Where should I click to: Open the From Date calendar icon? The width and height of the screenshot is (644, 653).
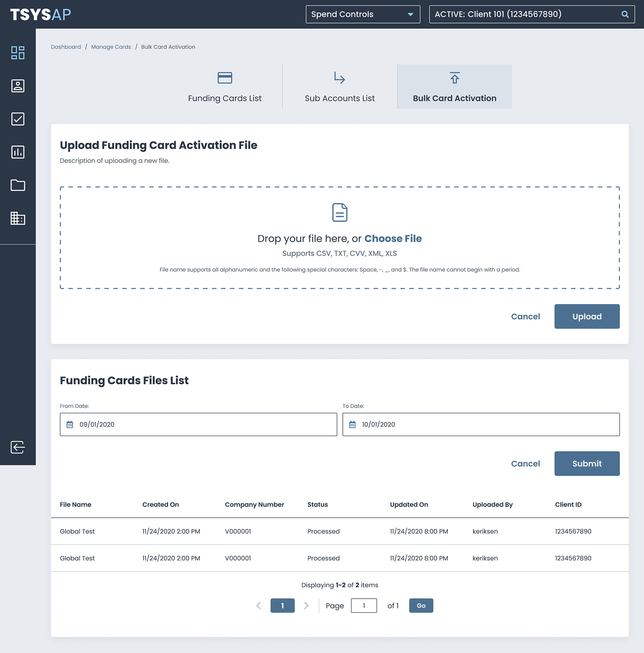(x=70, y=425)
